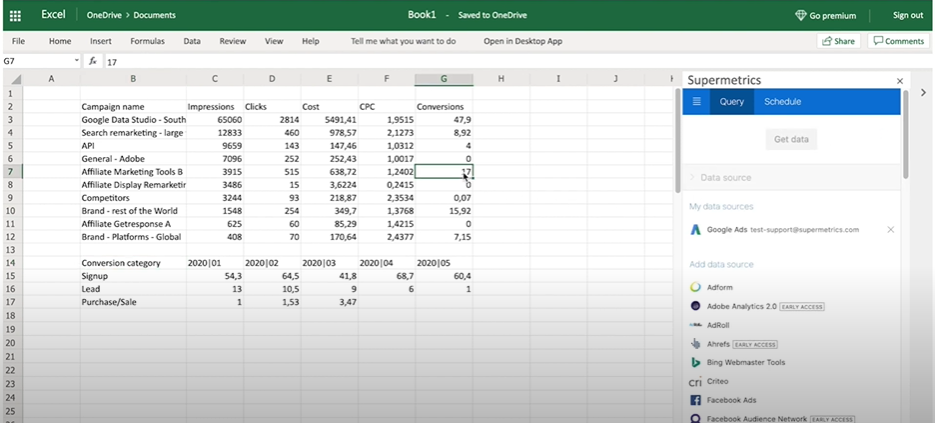This screenshot has height=423, width=935.
Task: Select row 7 header
Action: pyautogui.click(x=11, y=172)
